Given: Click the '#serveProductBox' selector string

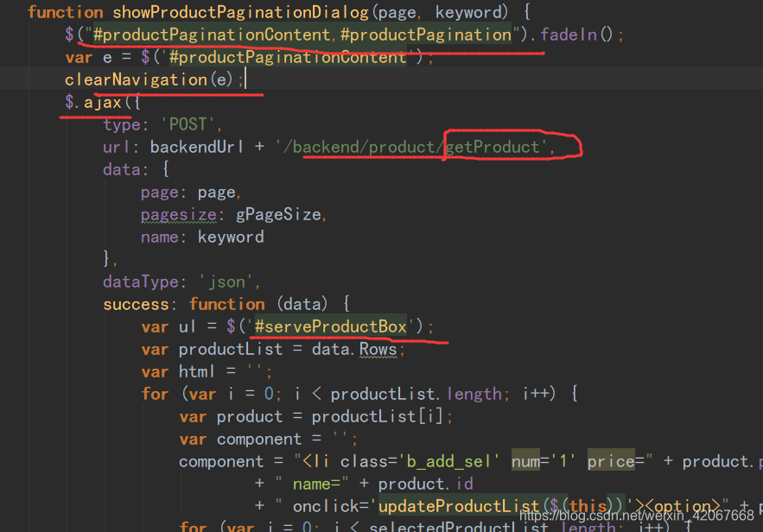Looking at the screenshot, I should coord(330,326).
